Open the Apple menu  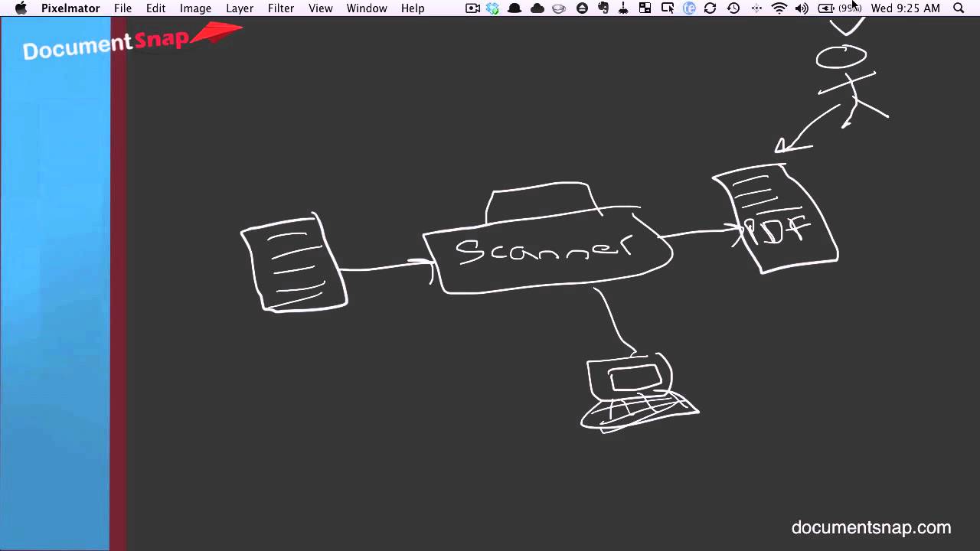coord(21,8)
